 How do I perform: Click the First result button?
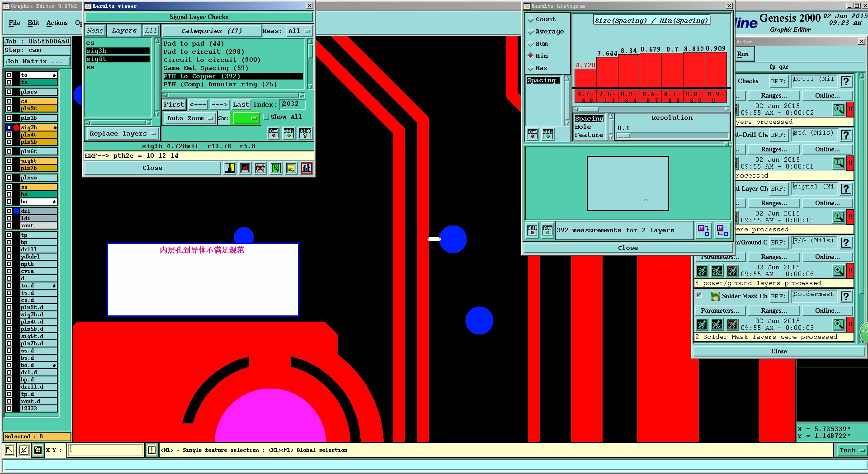[174, 105]
